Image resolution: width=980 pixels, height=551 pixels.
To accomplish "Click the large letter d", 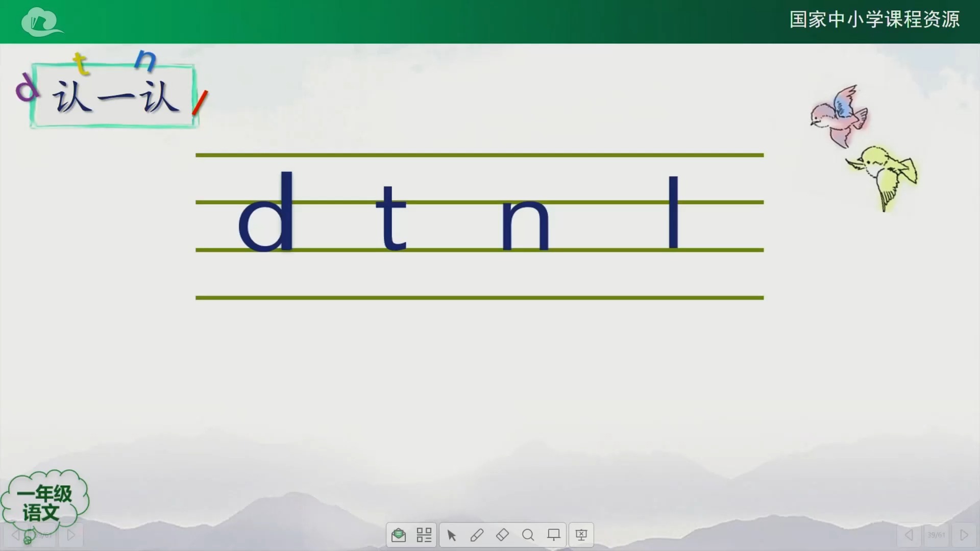I will click(266, 213).
